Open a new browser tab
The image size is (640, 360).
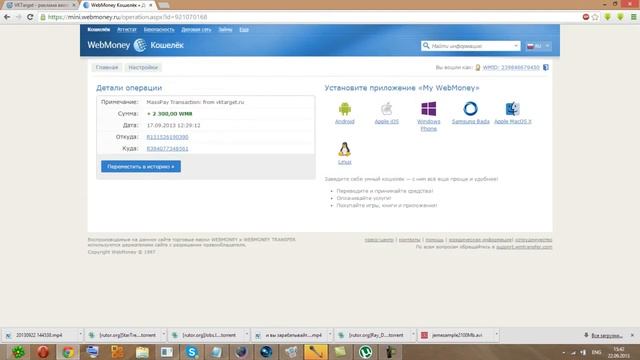click(164, 5)
